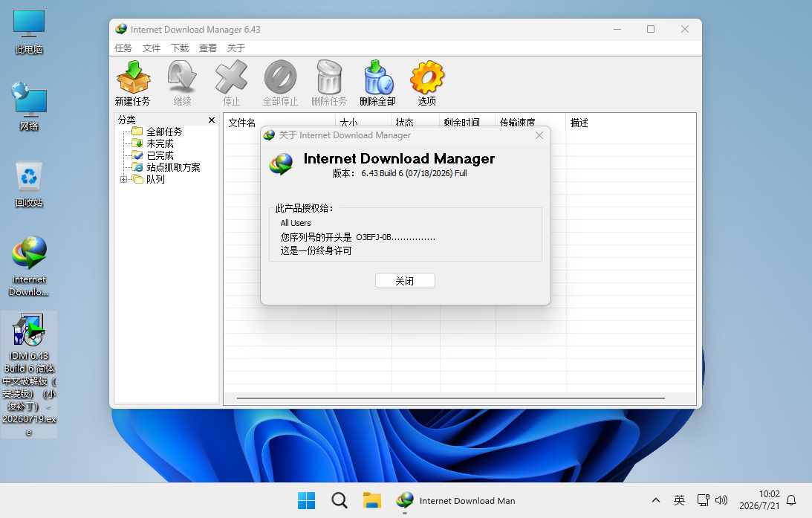Image resolution: width=812 pixels, height=518 pixels.
Task: Click the IDM 6.43 Build 6 installer icon
Action: (x=29, y=374)
